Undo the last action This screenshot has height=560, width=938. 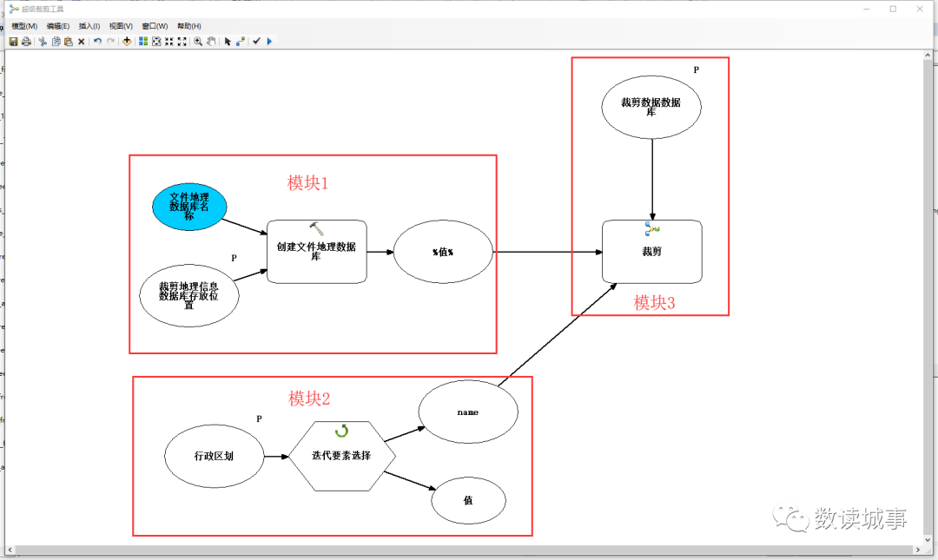coord(97,42)
